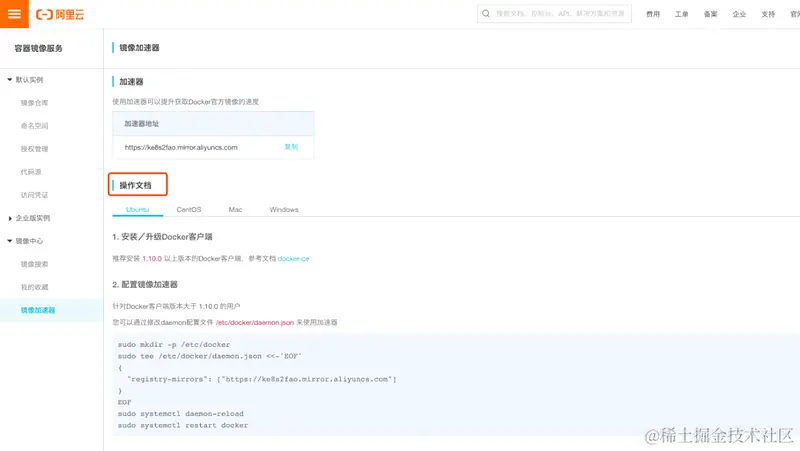
Task: Expand the 企业版实例 sidebar group
Action: point(29,218)
